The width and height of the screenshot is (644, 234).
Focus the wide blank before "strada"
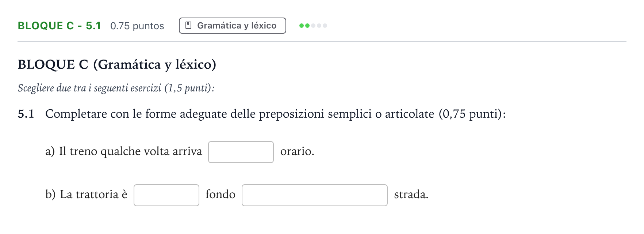point(315,195)
